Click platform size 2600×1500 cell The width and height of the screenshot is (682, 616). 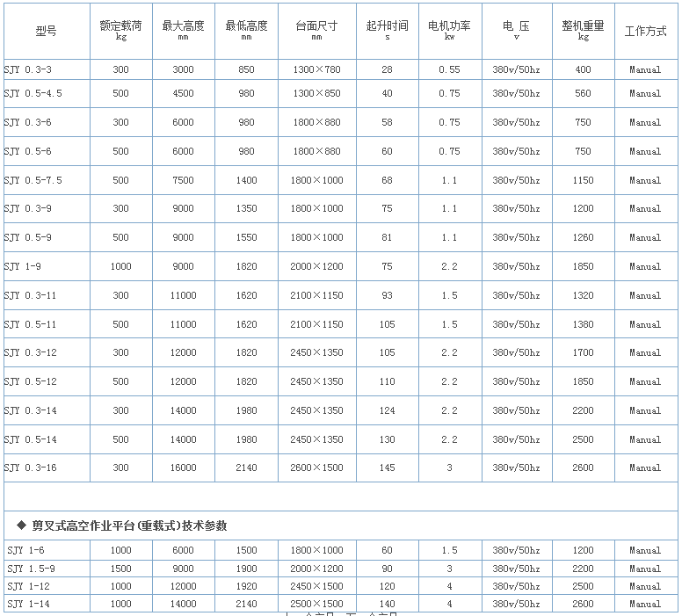(316, 467)
